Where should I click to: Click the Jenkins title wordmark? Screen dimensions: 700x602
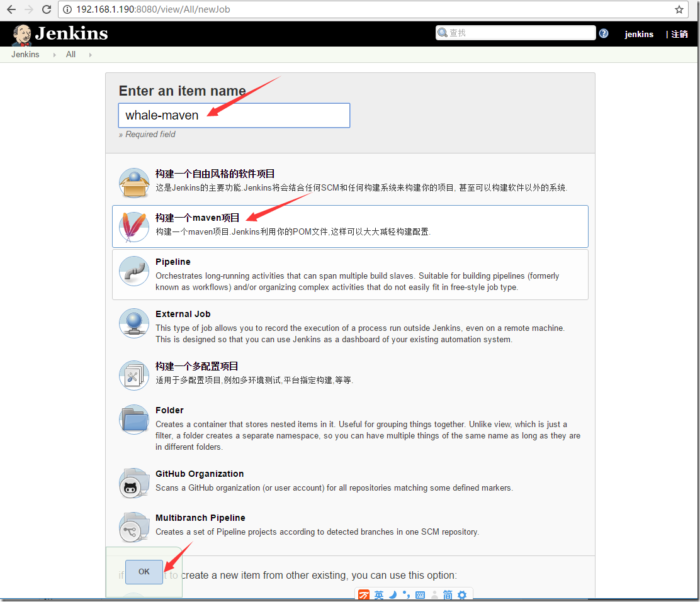point(71,33)
